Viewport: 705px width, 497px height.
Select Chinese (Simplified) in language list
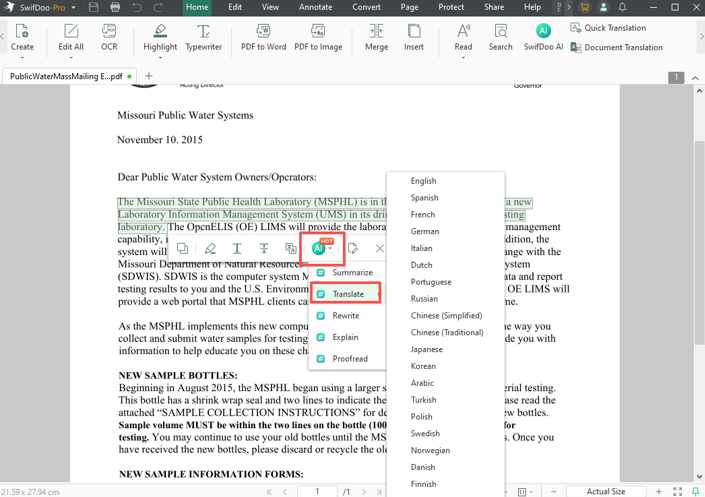click(445, 316)
